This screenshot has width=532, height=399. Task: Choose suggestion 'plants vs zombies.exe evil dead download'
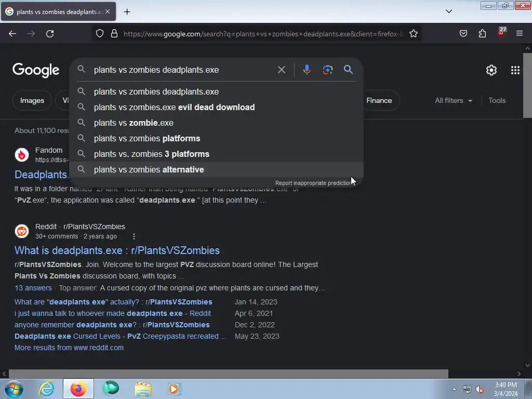(x=217, y=107)
